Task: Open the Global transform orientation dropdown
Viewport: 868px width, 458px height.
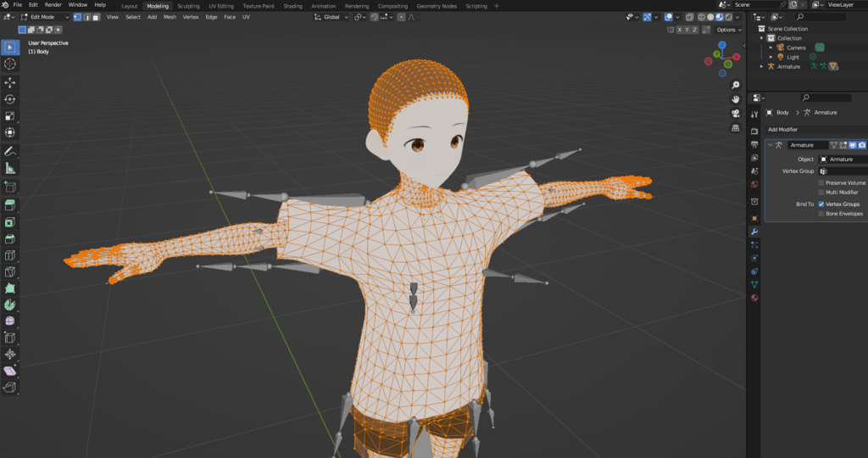Action: [331, 17]
